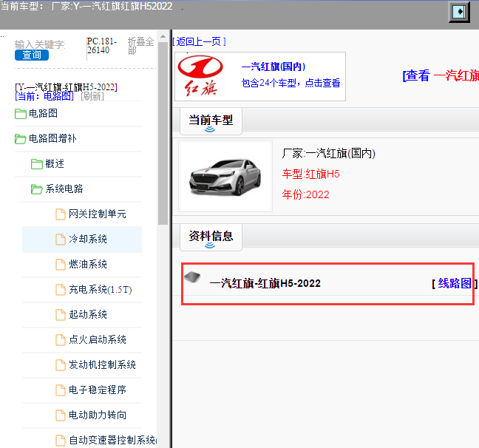Select the 电路图增补 tree label
This screenshot has width=479, height=448.
52,138
